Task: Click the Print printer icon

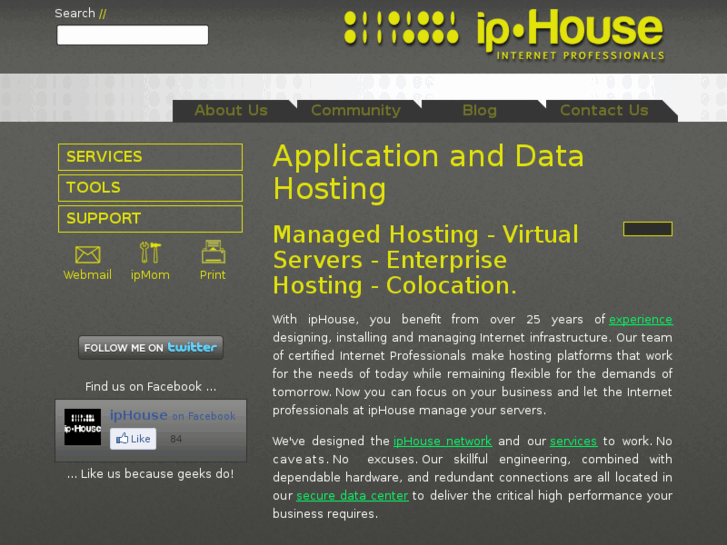Action: pyautogui.click(x=213, y=252)
